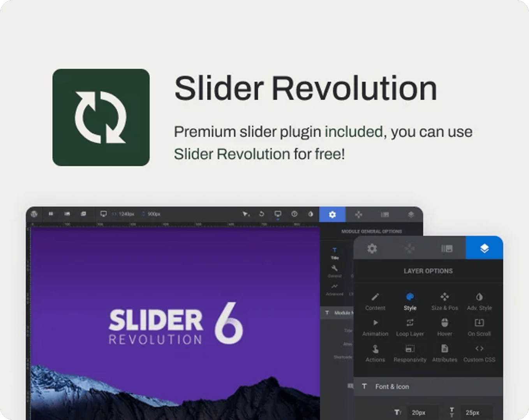Select the Advanced option in module panel
The image size is (529, 420).
[x=335, y=289]
